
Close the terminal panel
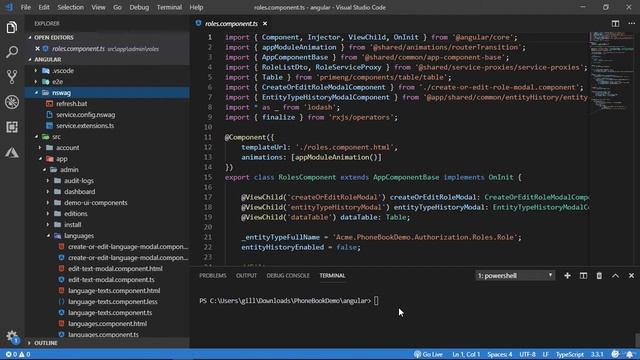pos(631,276)
